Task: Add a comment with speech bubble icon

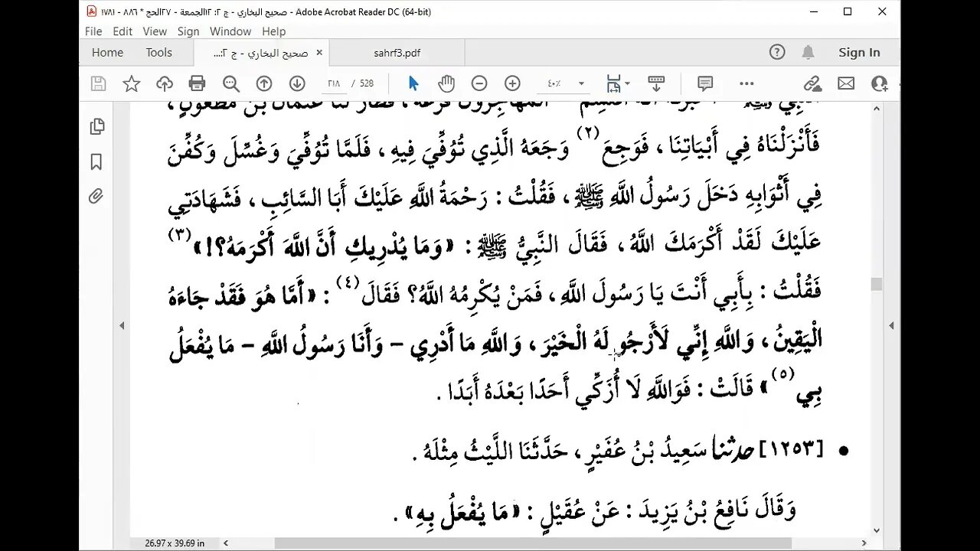Action: pyautogui.click(x=705, y=83)
